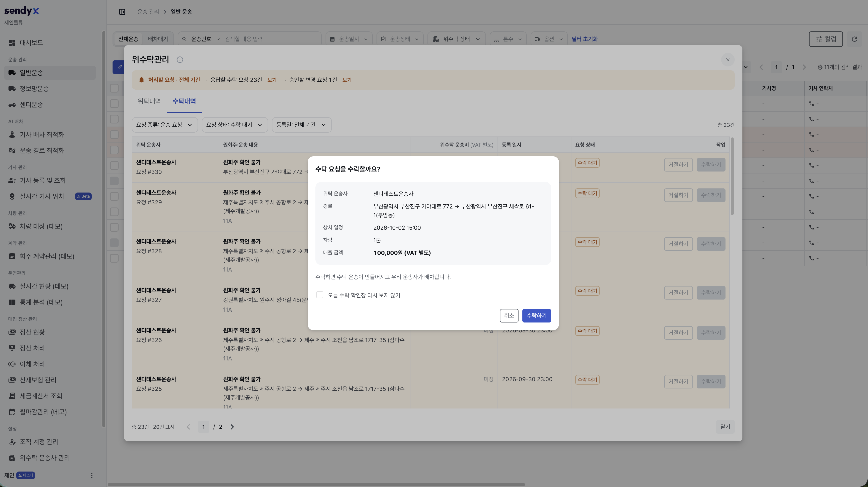Screen dimensions: 868x487
Task: Toggle the sidebar collapse icon
Action: point(122,12)
